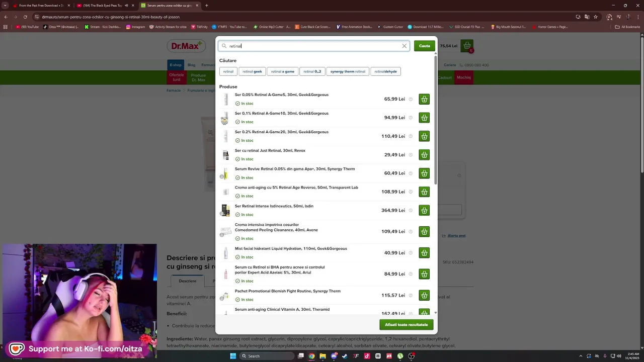
Task: Open Produse Dr. Max navigation item
Action: (198, 77)
